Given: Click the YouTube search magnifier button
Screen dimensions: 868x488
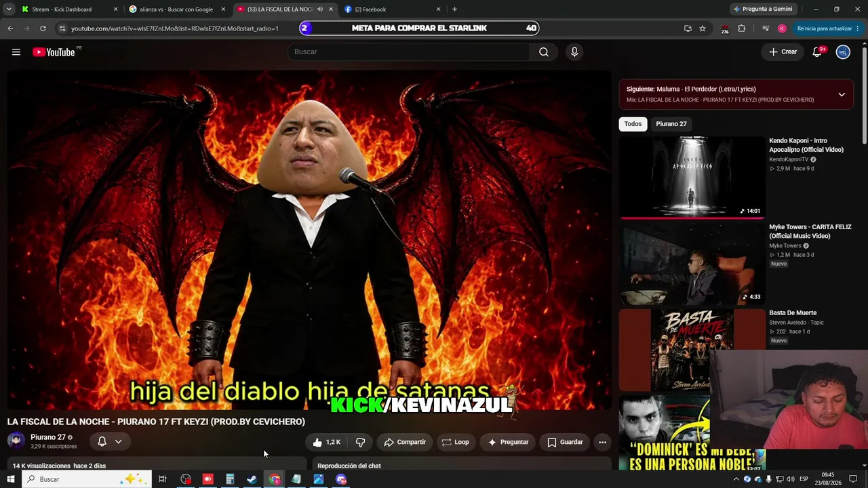Looking at the screenshot, I should (x=544, y=52).
